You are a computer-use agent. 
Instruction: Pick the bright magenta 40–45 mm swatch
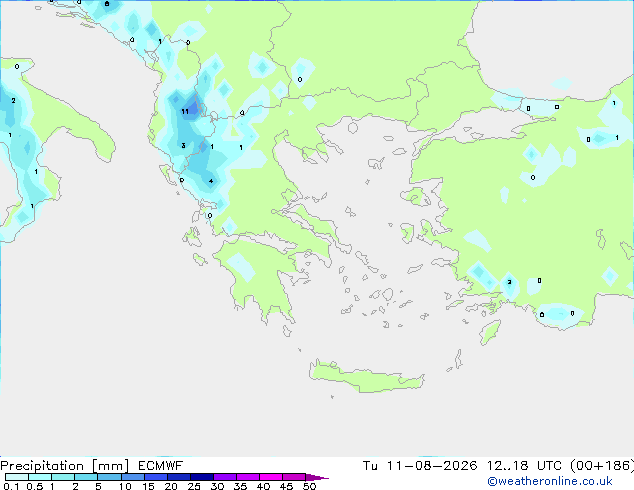[271, 477]
